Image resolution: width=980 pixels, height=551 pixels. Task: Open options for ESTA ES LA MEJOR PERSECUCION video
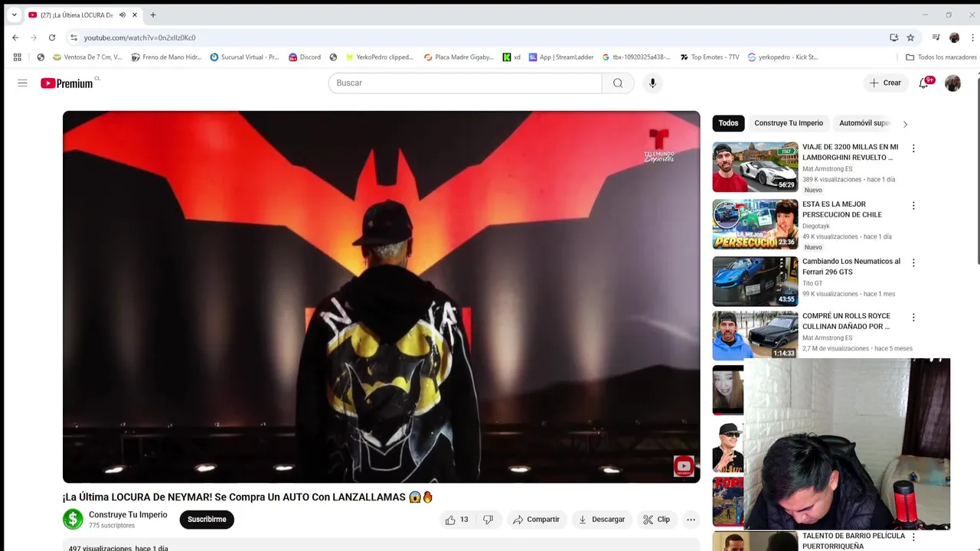tap(913, 206)
